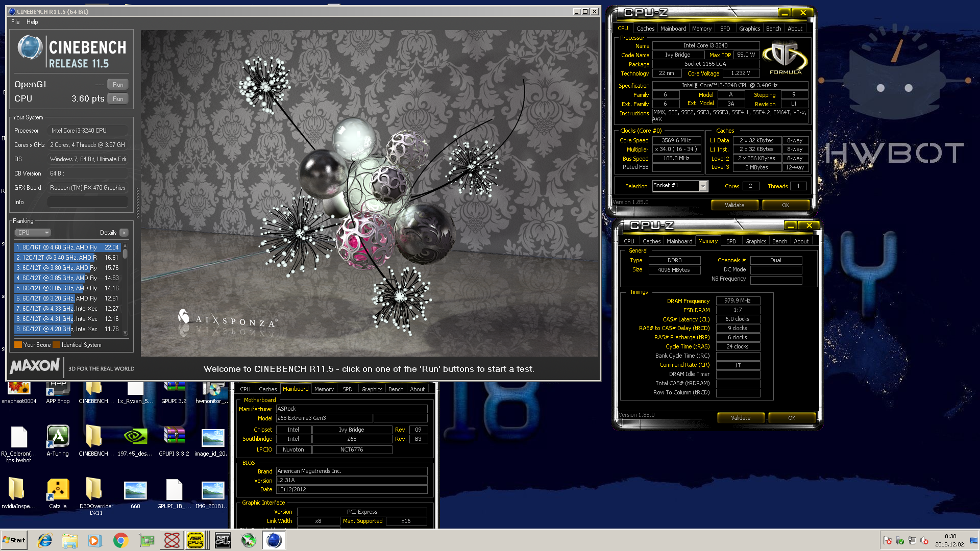Select GPUPI 3.3.2 archive on desktop

click(174, 441)
